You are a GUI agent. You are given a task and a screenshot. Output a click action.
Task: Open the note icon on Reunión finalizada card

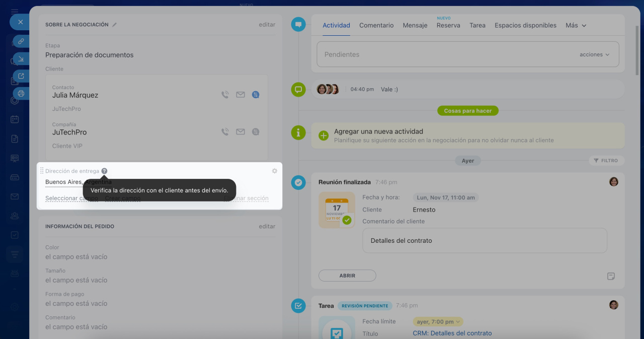coord(611,276)
